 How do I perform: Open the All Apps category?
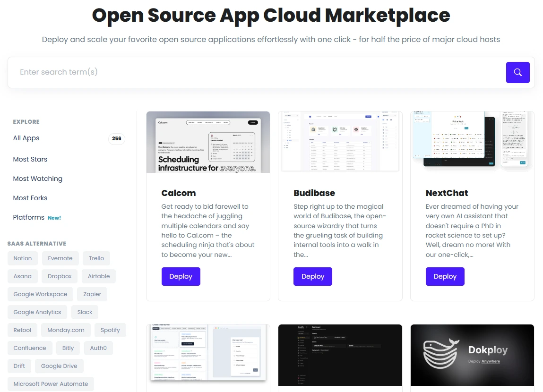coord(26,138)
